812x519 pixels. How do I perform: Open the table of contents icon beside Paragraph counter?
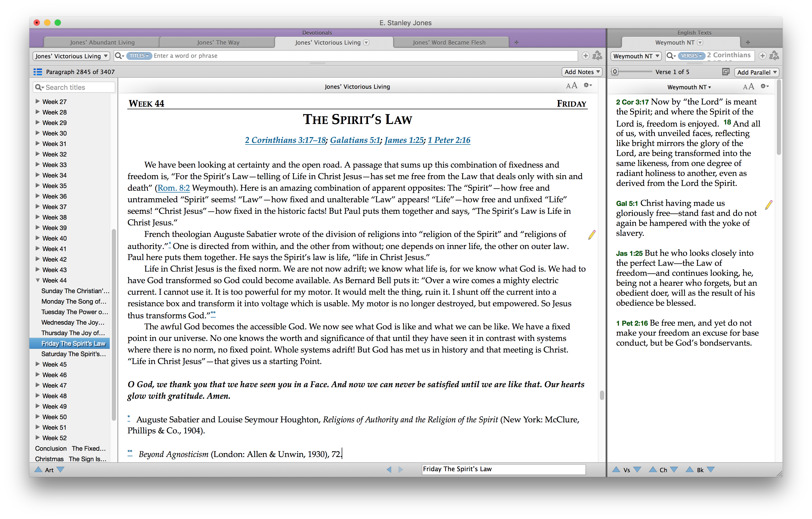point(38,72)
